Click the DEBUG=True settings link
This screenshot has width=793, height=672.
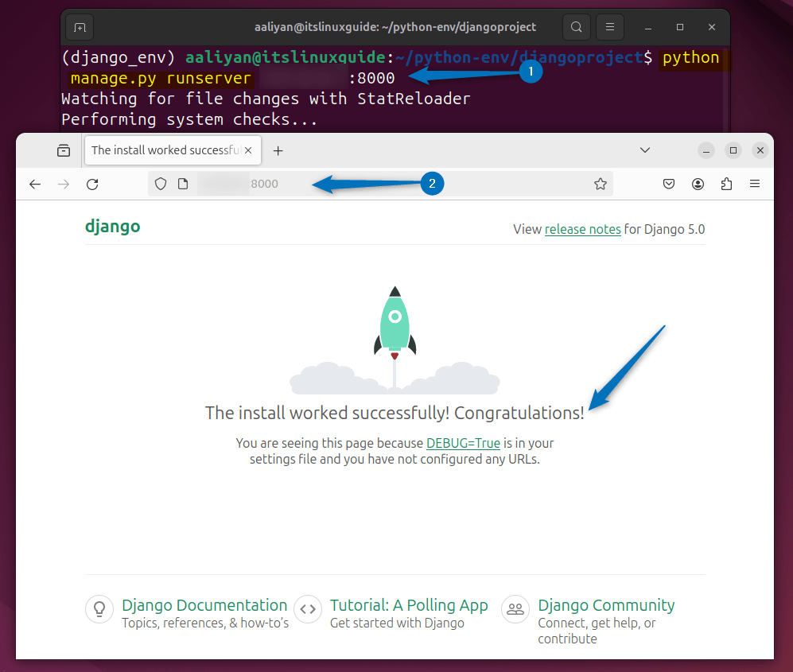[463, 443]
